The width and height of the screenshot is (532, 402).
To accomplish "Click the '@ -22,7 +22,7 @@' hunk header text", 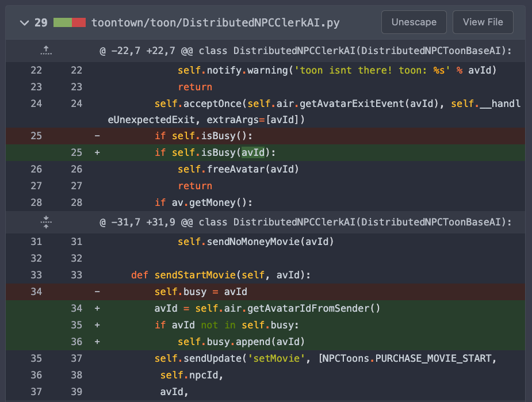I will (x=306, y=51).
